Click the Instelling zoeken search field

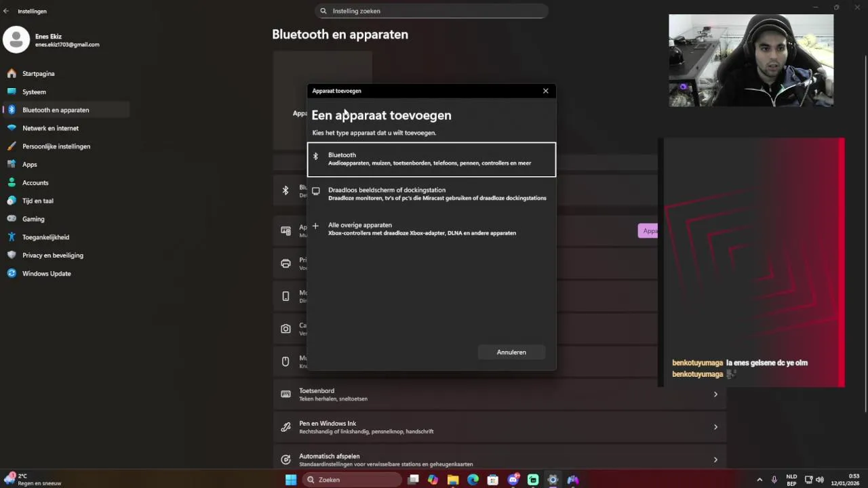[431, 11]
